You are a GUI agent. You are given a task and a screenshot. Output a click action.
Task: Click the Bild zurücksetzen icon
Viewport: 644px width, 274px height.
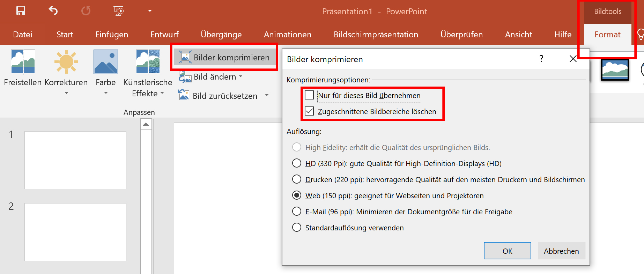coord(184,95)
